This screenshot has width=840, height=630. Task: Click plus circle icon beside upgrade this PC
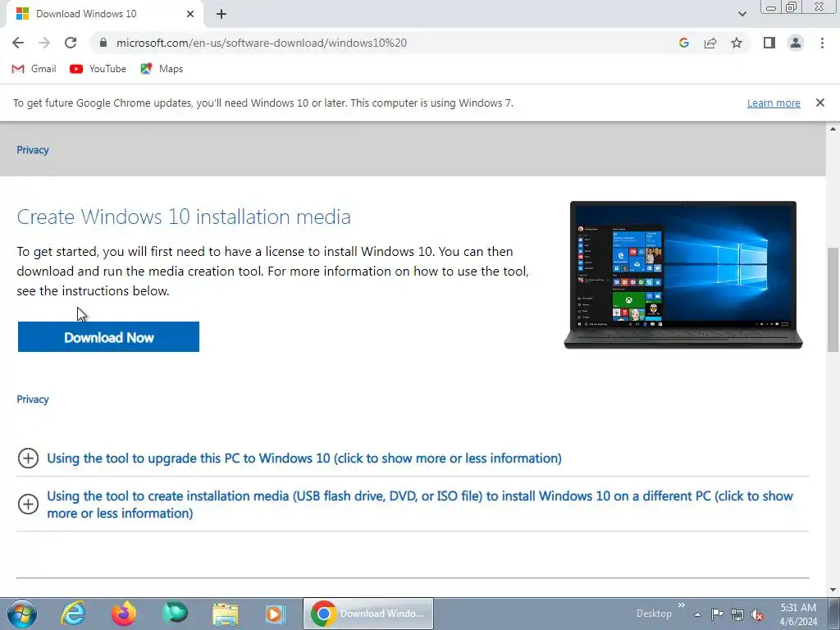(x=29, y=458)
